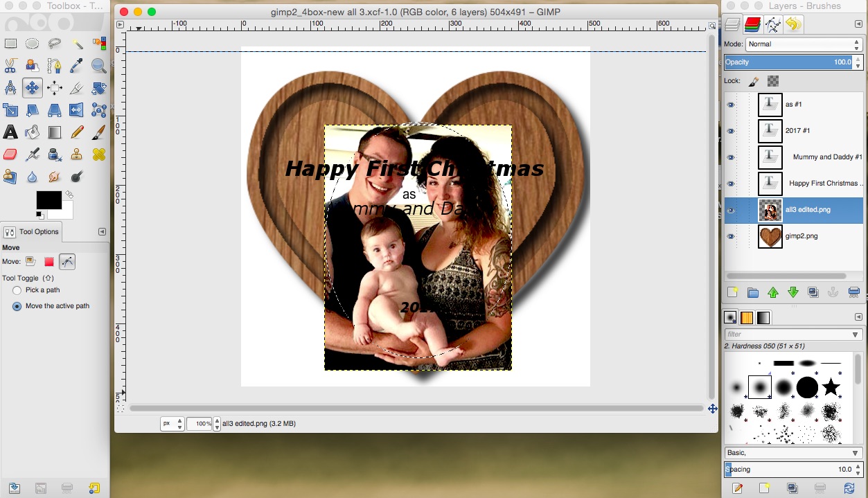Duplicate the selected layer
This screenshot has width=868, height=498.
(x=813, y=293)
